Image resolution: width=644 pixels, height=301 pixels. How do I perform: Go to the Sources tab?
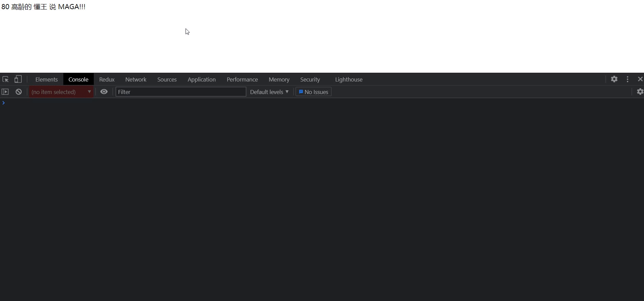pos(167,79)
